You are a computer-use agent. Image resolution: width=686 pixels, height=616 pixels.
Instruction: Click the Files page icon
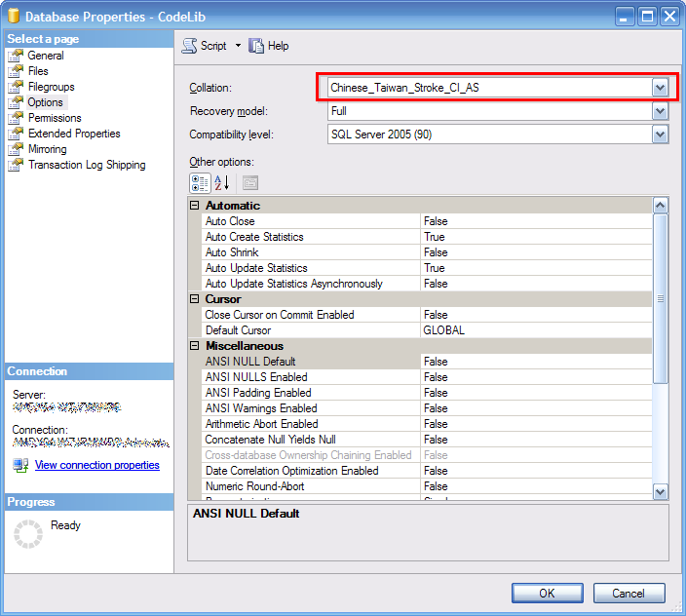coord(16,71)
